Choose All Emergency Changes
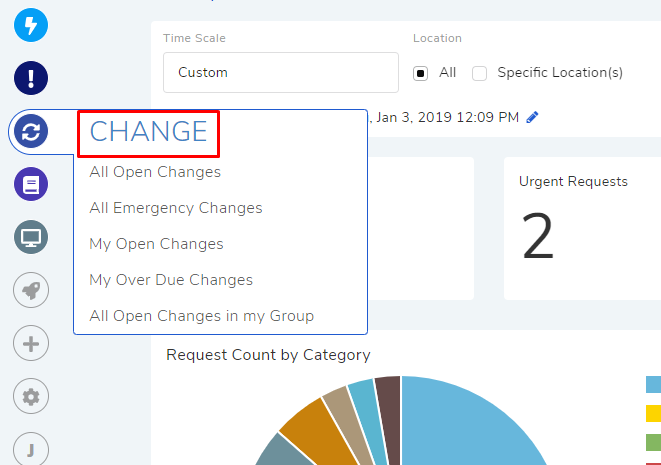Image resolution: width=661 pixels, height=465 pixels. [x=176, y=208]
